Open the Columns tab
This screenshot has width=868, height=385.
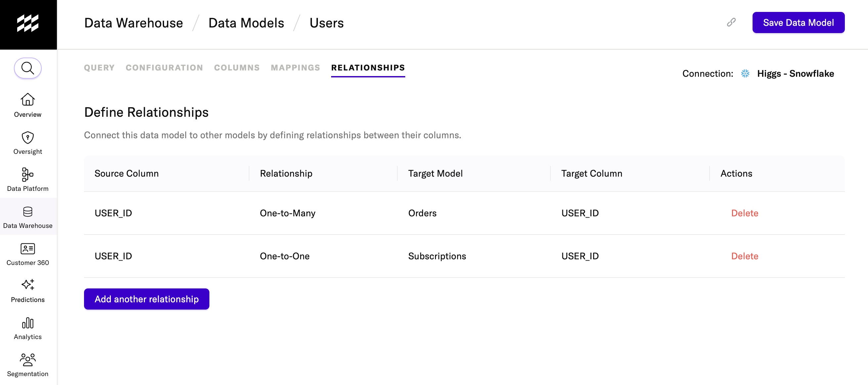tap(237, 68)
